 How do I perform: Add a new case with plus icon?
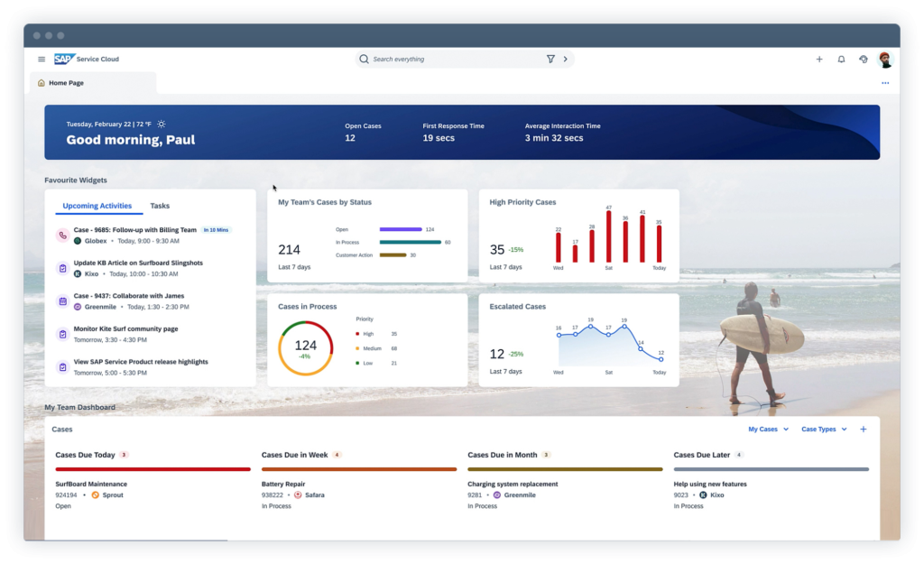pyautogui.click(x=863, y=430)
